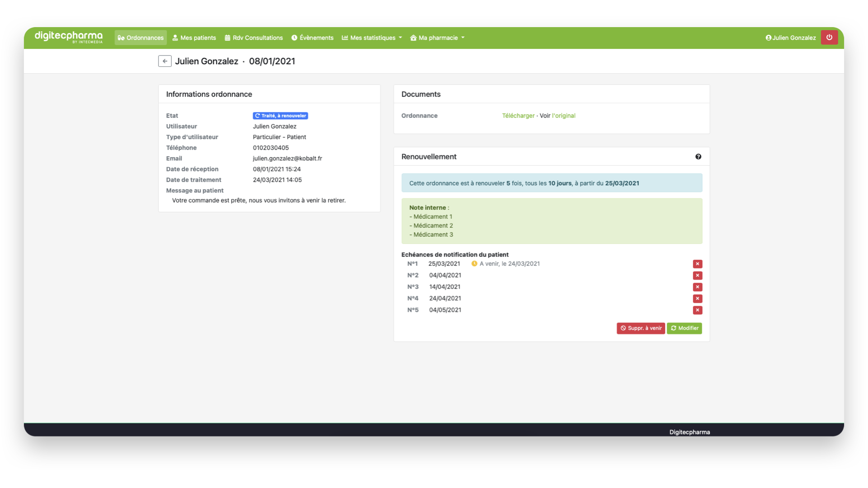
Task: Delete the N°5 04/05/2021 échéance
Action: [x=697, y=310]
